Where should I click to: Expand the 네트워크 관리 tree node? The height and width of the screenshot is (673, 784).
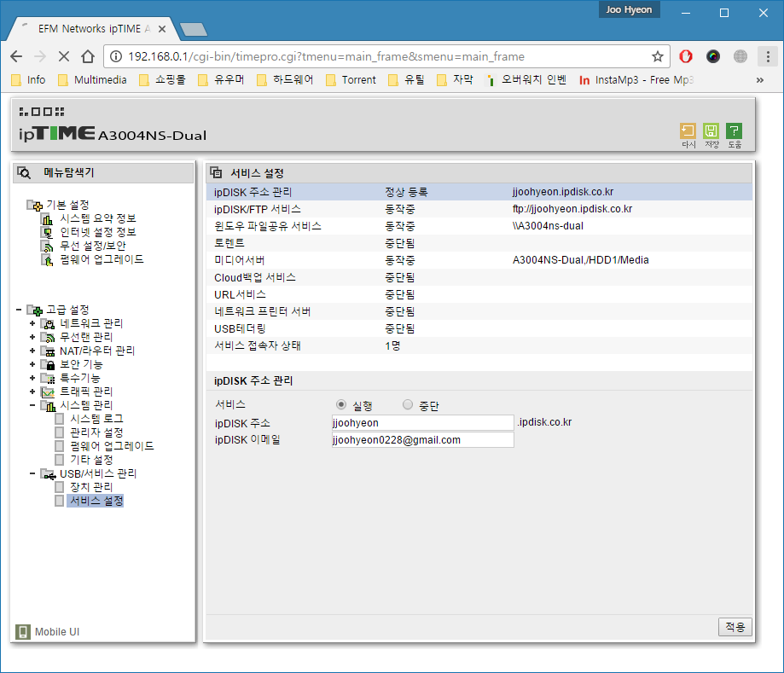[x=32, y=323]
